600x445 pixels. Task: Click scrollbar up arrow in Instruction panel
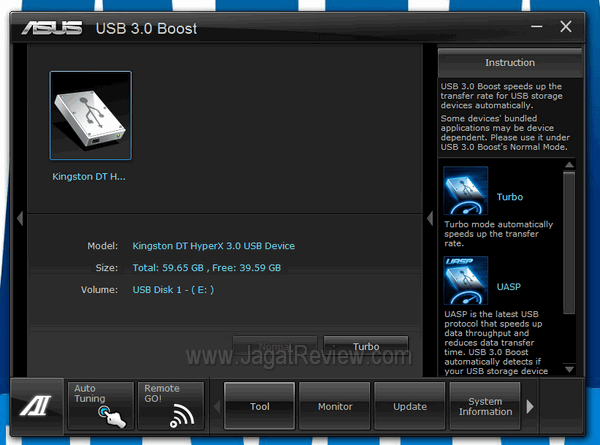click(569, 165)
